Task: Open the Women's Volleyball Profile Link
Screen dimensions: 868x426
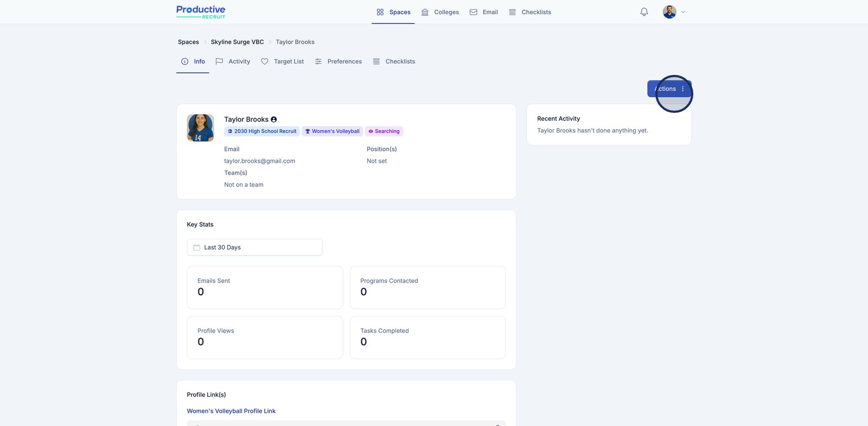Action: tap(231, 411)
